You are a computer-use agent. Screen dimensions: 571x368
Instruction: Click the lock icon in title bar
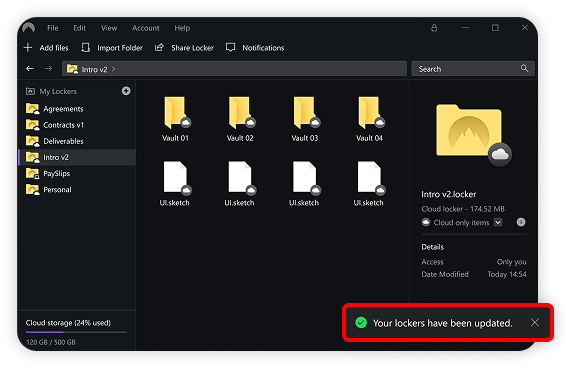click(434, 28)
